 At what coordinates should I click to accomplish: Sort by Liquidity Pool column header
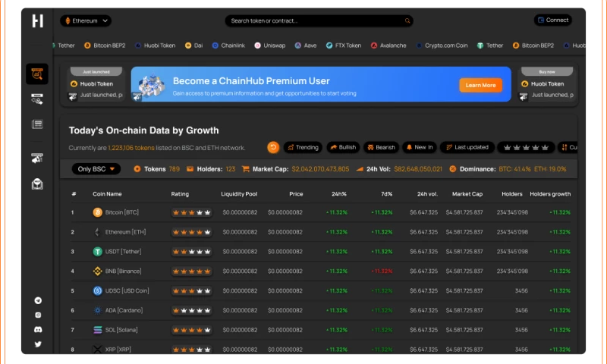239,194
